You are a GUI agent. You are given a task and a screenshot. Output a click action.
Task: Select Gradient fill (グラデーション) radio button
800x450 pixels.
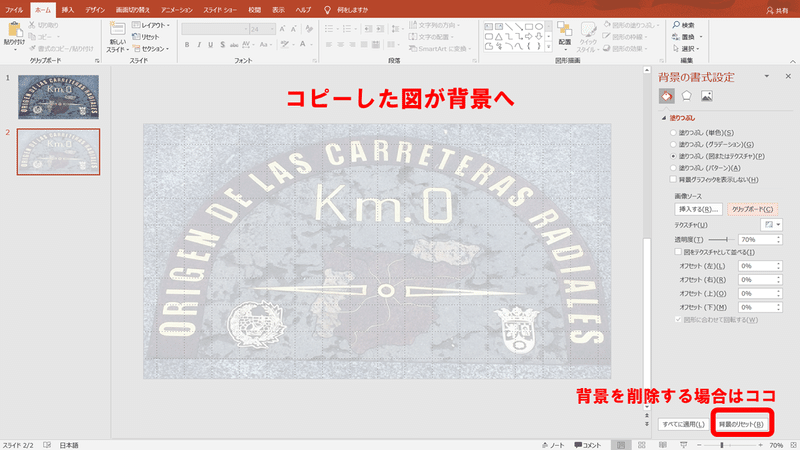click(673, 144)
